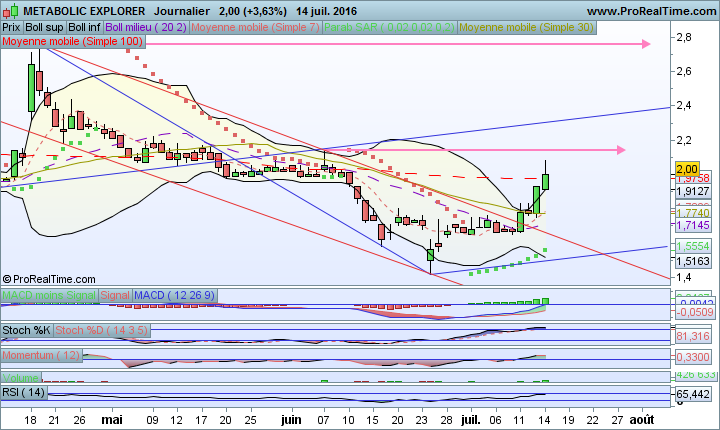Click the RSI (14) indicator label
This screenshot has width=720, height=430.
point(24,393)
